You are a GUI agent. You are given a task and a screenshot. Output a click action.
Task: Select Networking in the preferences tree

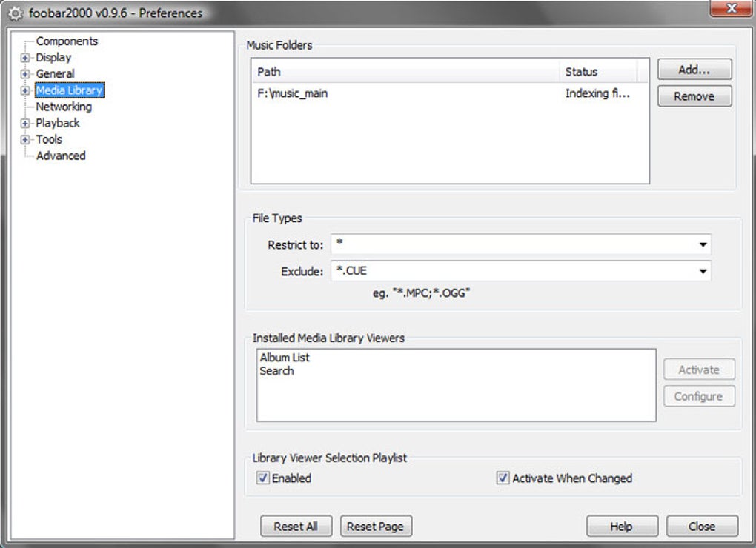[64, 107]
